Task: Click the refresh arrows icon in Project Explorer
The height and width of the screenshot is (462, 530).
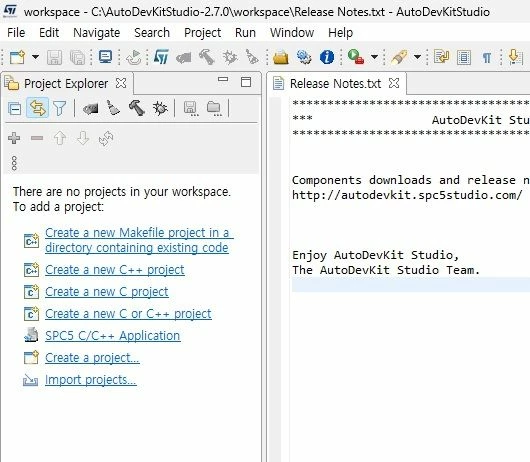Action: coord(106,138)
